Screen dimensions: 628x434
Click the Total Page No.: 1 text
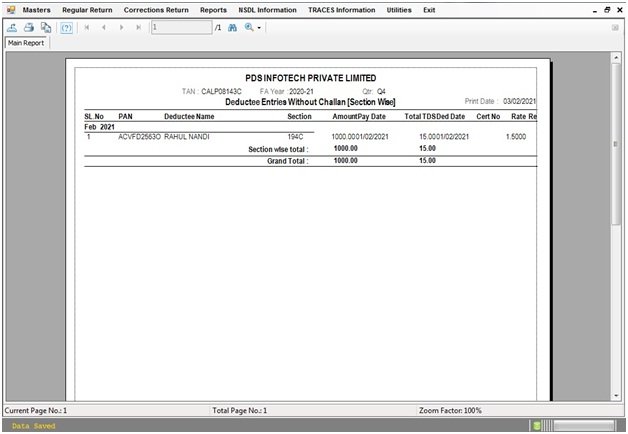click(240, 410)
